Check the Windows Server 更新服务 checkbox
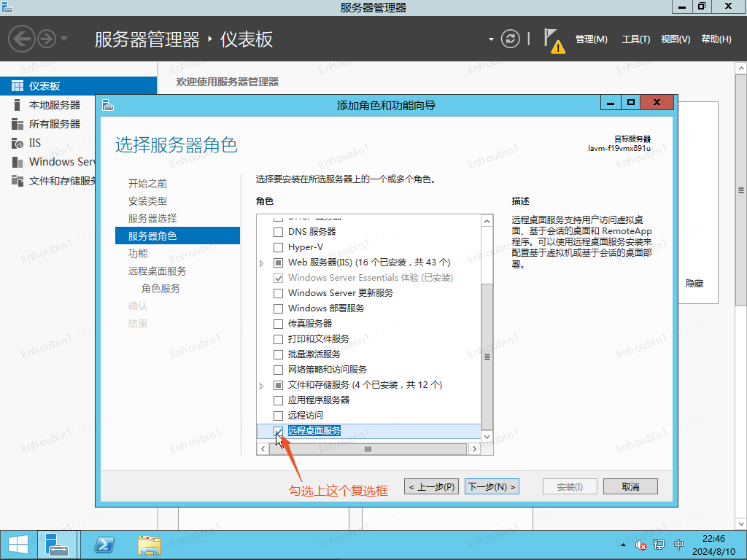 pos(278,293)
